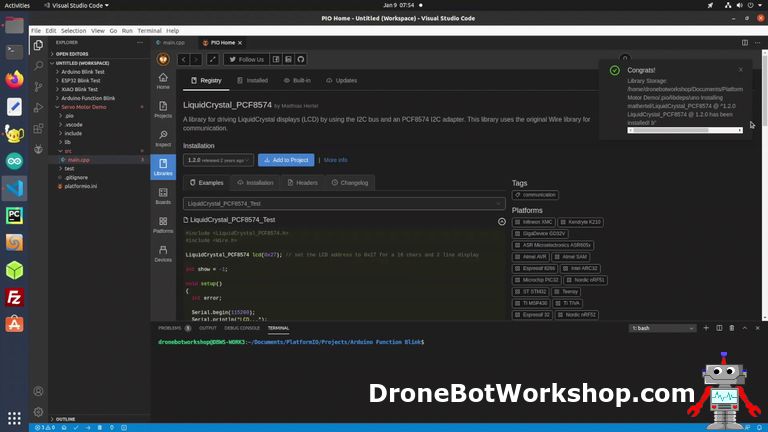Switch to Installed libraries tab
This screenshot has height=432, width=768.
pos(253,80)
